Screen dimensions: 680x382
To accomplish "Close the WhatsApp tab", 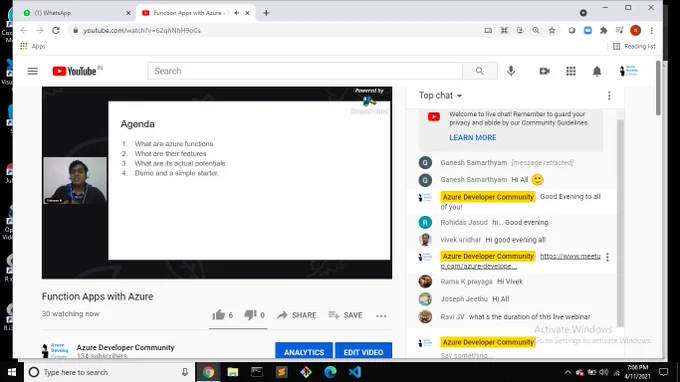I will pos(128,13).
